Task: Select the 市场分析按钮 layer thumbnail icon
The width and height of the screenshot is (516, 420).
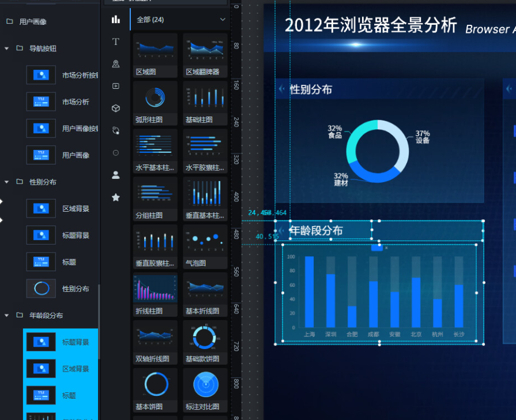Action: tap(41, 75)
